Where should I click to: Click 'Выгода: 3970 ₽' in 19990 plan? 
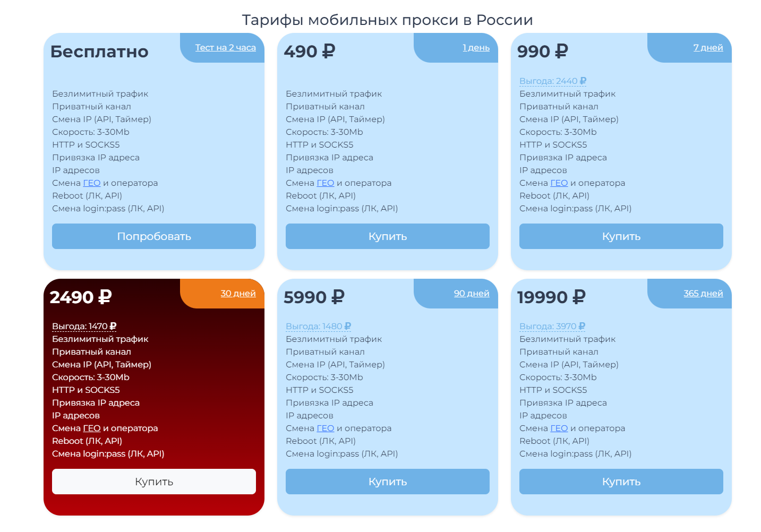coord(552,326)
